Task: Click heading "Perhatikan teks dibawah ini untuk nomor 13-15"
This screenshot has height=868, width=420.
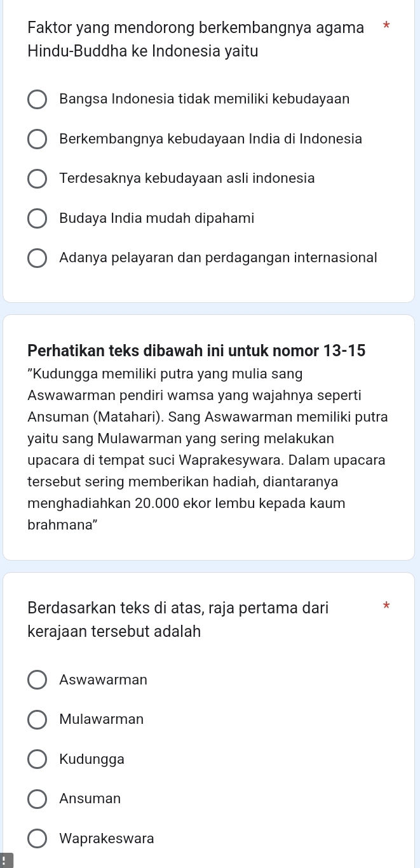Action: (197, 351)
